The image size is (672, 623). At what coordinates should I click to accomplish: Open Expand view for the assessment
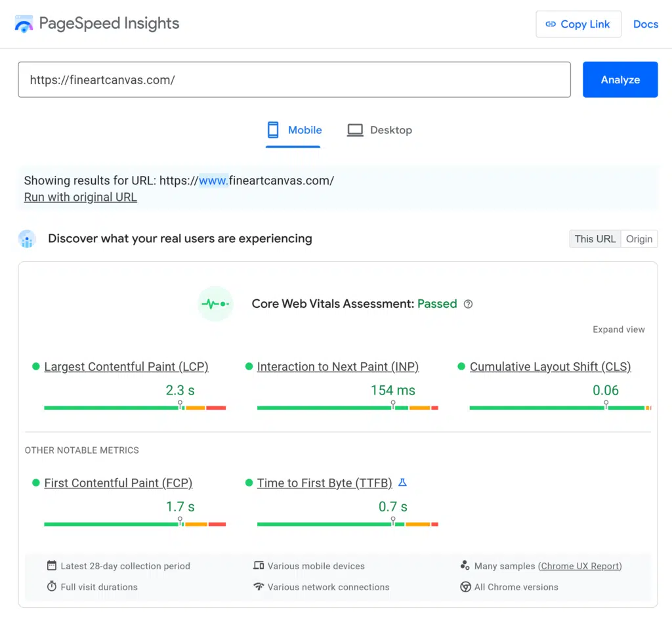point(618,330)
